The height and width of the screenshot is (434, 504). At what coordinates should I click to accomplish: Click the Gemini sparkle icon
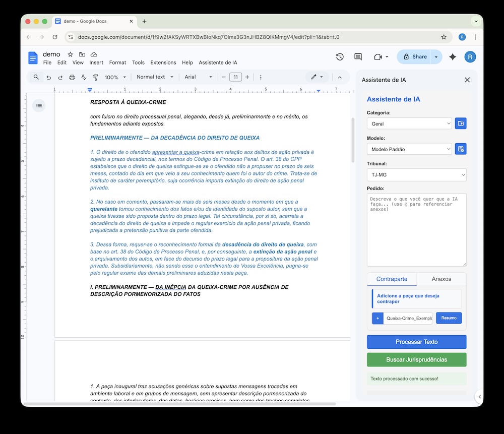[453, 57]
